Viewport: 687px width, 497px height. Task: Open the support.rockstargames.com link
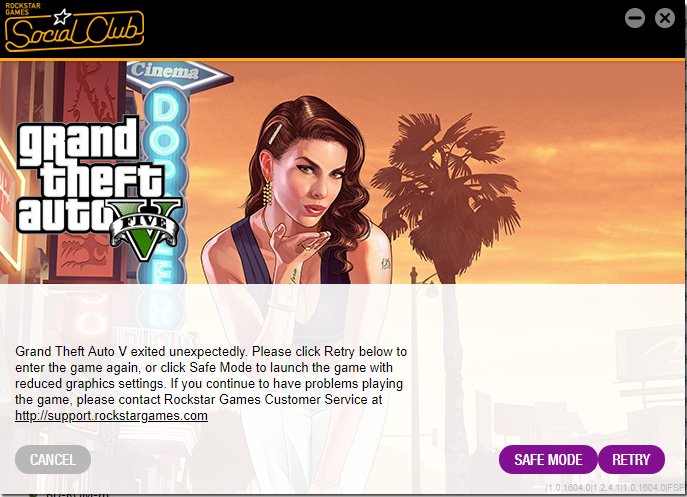pos(111,415)
